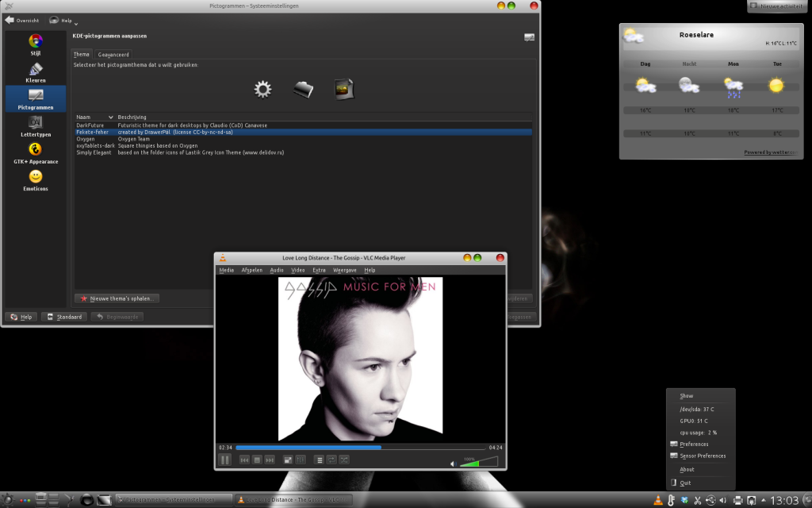The image size is (812, 508).
Task: Open the Kleuren settings module
Action: coord(35,72)
